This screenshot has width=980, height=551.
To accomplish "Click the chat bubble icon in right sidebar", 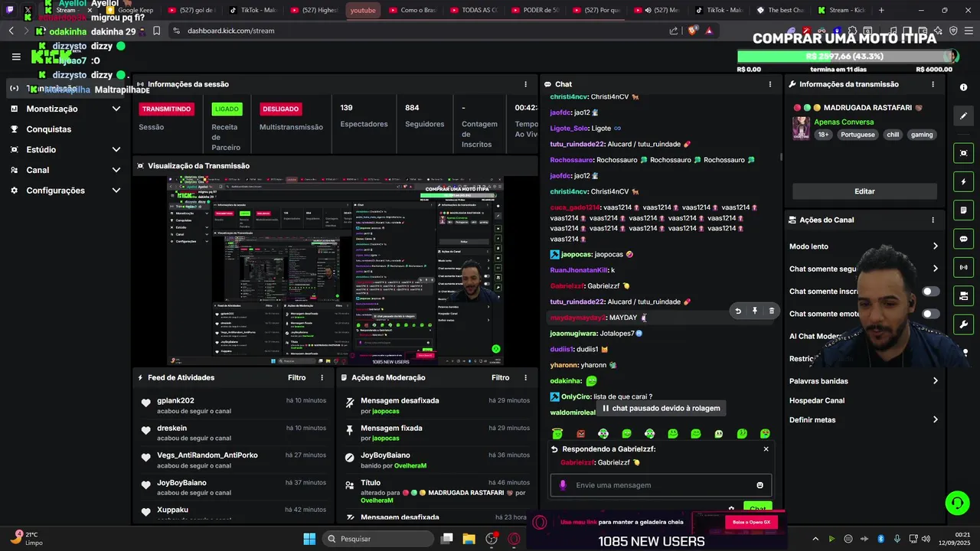I will [964, 239].
